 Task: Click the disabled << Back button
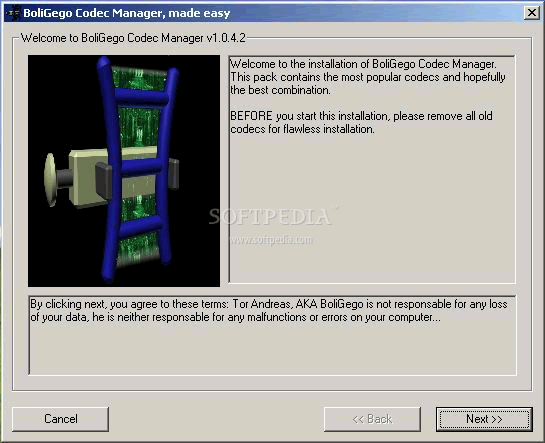click(x=372, y=419)
